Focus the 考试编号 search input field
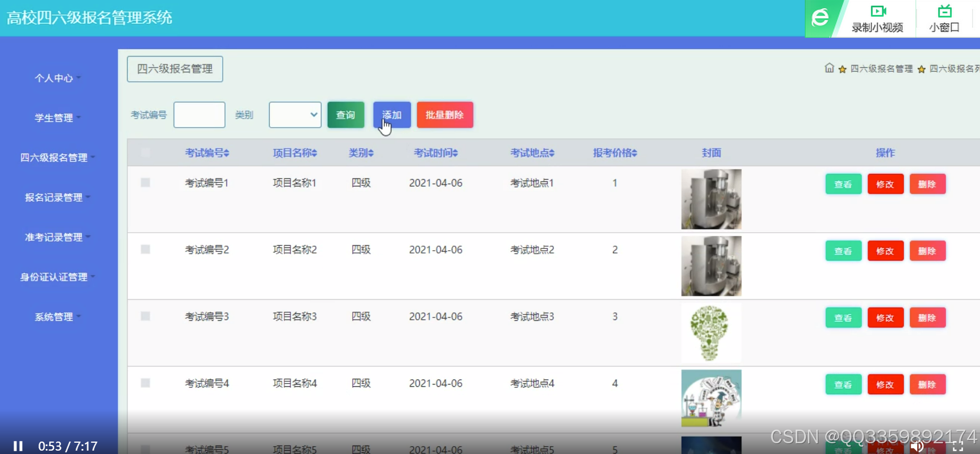This screenshot has width=980, height=454. pos(199,115)
